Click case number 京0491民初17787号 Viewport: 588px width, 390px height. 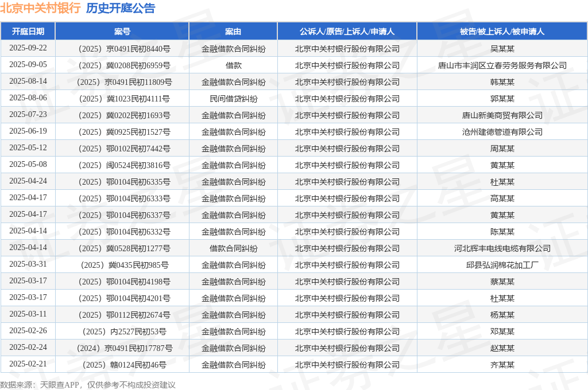pos(124,348)
